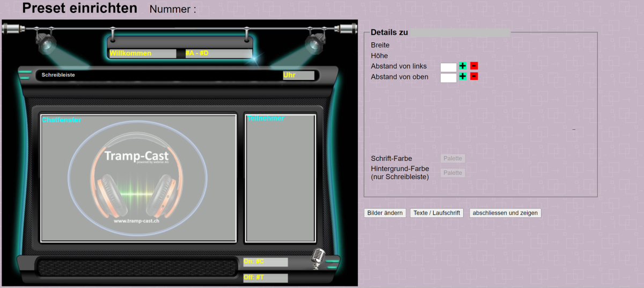The height and width of the screenshot is (288, 644).
Task: Click the Nummer : label
Action: point(173,10)
